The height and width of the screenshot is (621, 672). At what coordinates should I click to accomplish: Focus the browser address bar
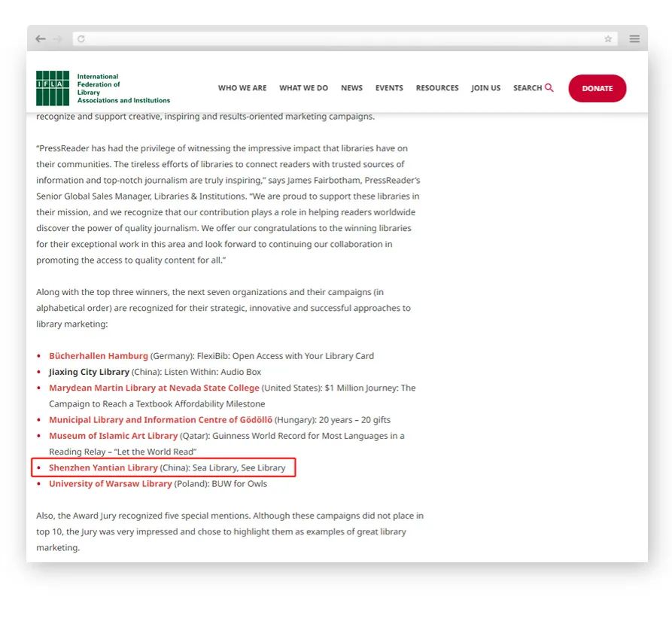click(345, 39)
